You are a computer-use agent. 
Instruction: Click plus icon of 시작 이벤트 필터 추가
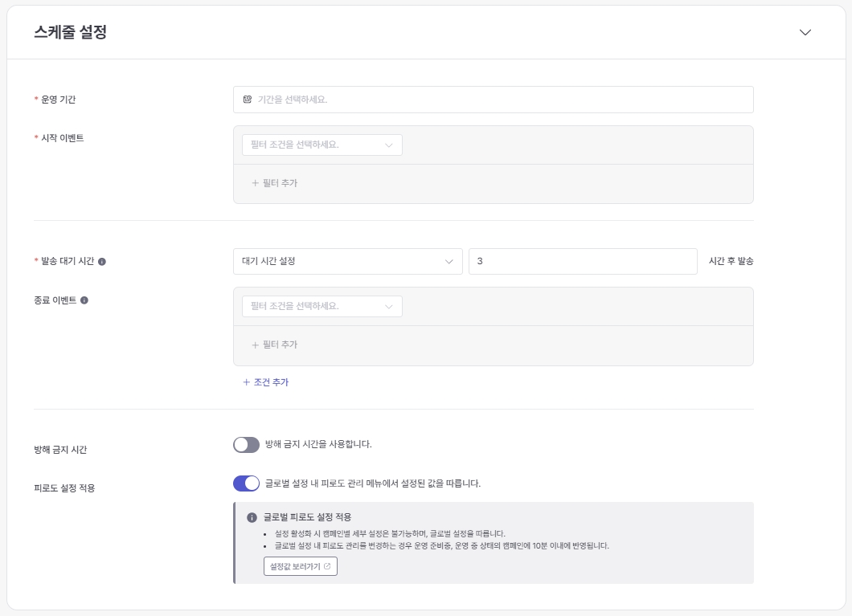[255, 183]
